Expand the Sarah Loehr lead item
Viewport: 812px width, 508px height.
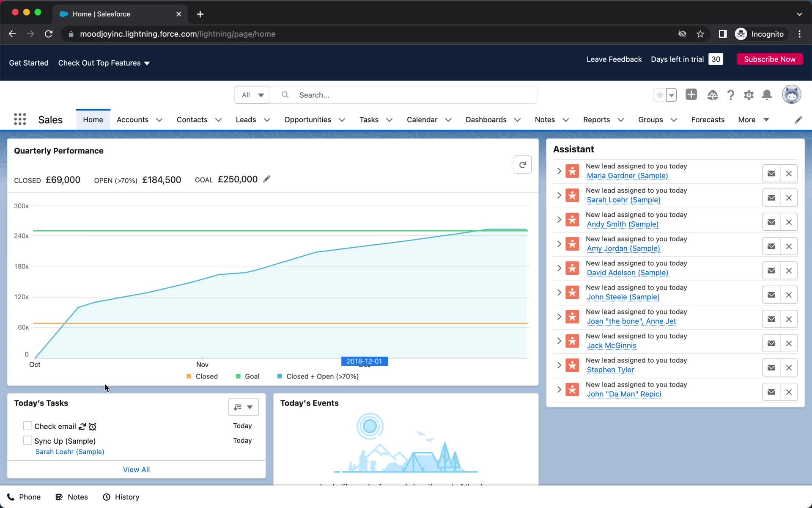click(559, 195)
